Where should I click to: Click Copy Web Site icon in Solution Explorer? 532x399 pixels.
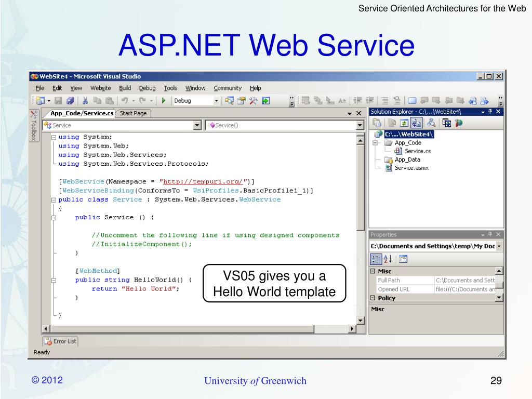tap(446, 123)
